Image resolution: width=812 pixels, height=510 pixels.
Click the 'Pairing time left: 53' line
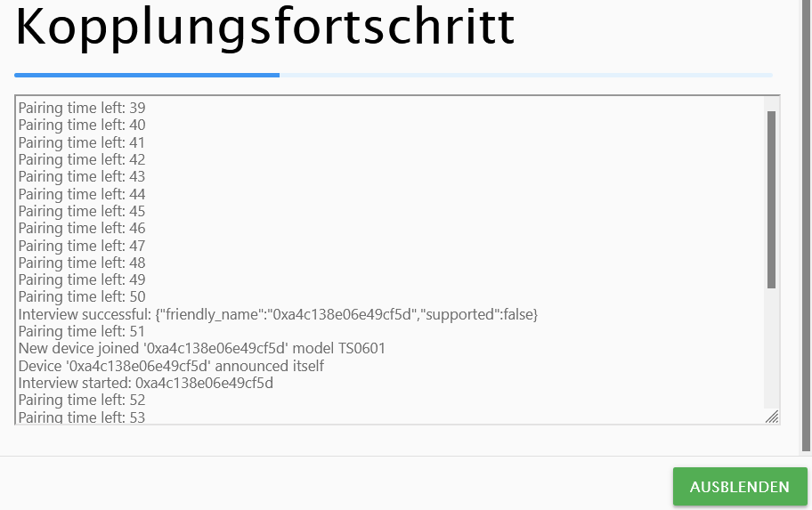click(x=82, y=417)
